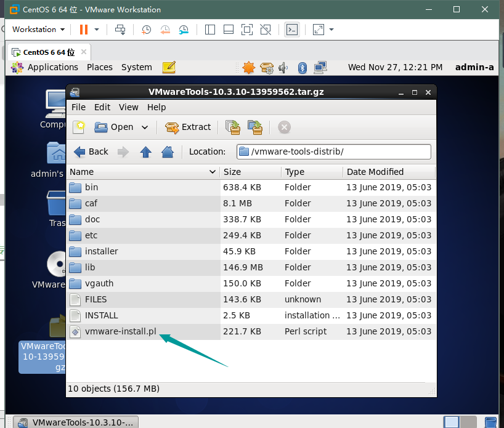Select the bin folder row
Viewport: 504px width, 428px height.
(x=251, y=187)
